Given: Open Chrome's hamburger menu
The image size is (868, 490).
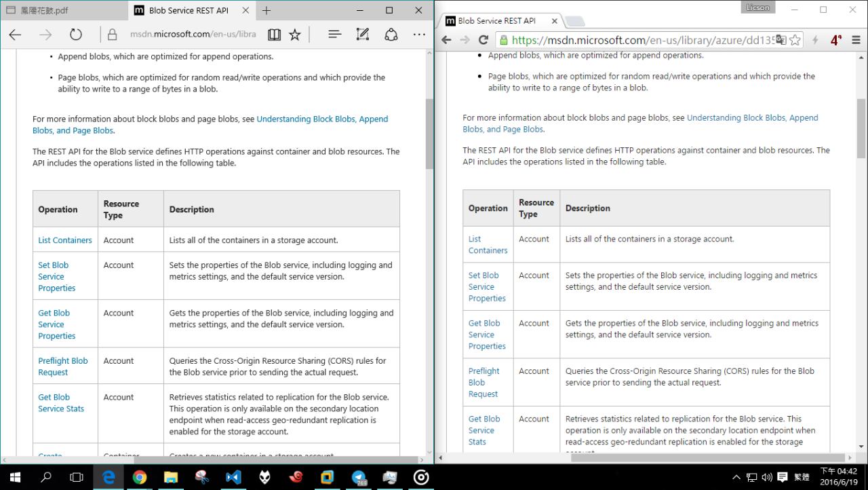Looking at the screenshot, I should coord(856,40).
